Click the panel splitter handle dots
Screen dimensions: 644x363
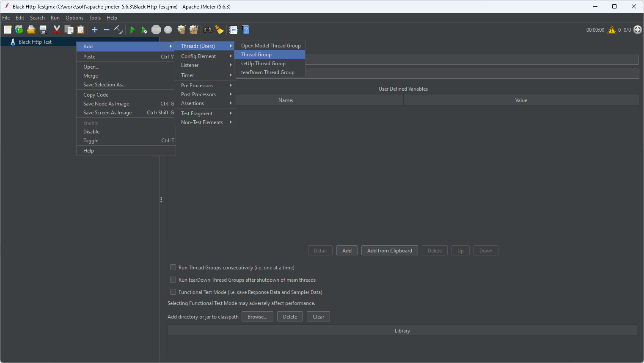pyautogui.click(x=161, y=200)
